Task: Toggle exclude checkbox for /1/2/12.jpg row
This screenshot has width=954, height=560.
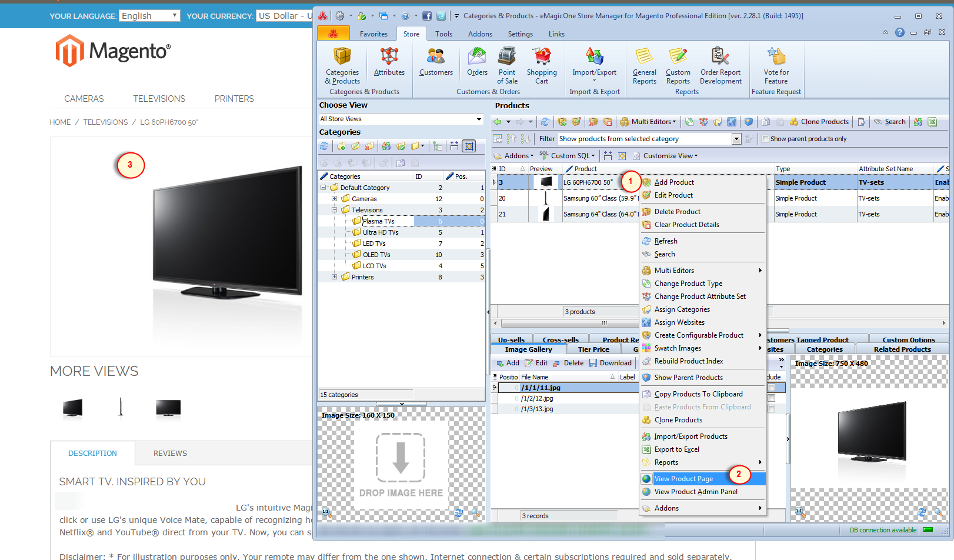Action: [771, 398]
